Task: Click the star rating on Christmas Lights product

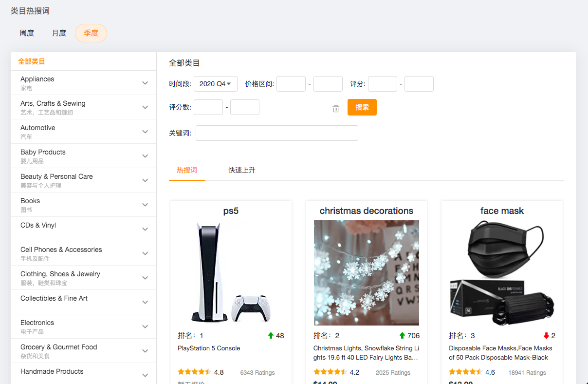Action: click(x=330, y=372)
